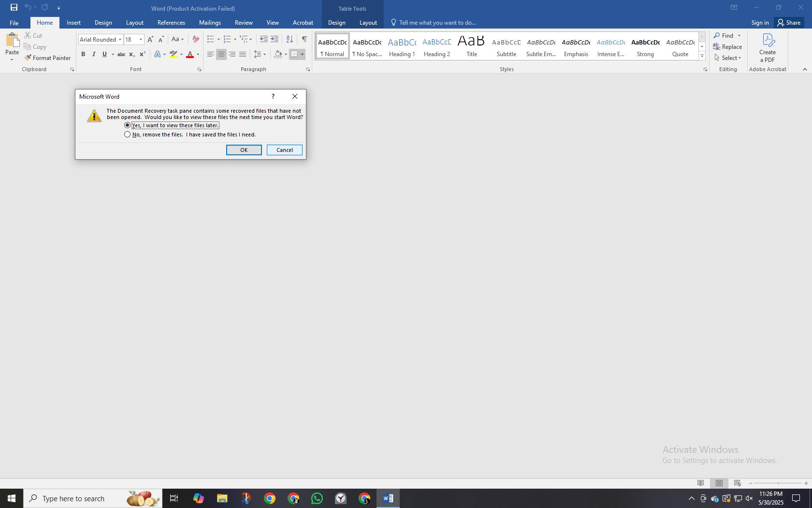Open the font name dropdown
Viewport: 812px width, 508px height.
point(120,40)
